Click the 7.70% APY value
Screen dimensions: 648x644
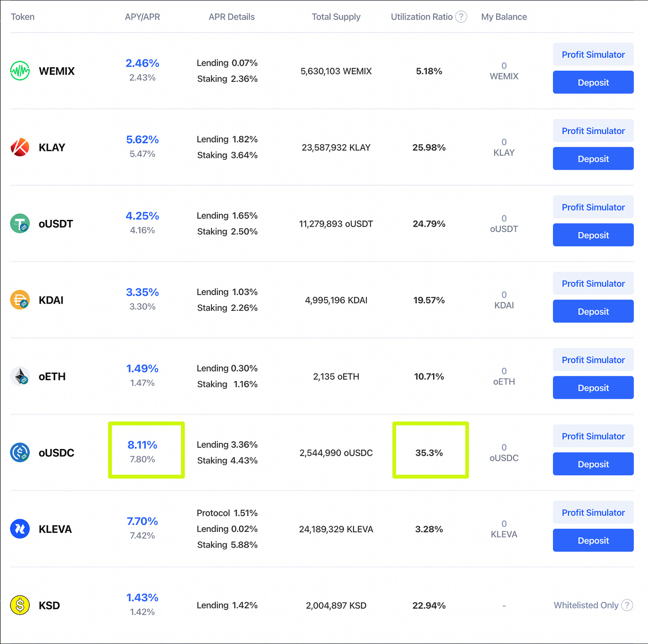[142, 521]
